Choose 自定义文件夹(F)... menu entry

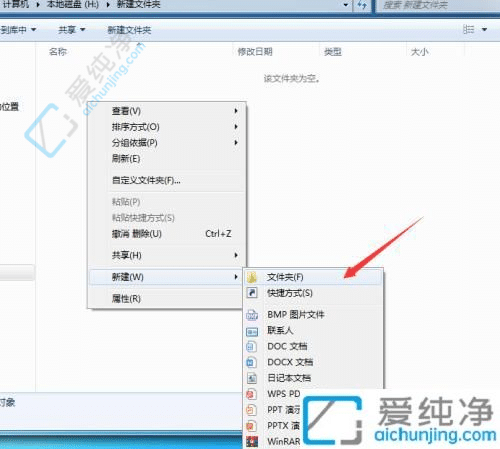click(167, 180)
